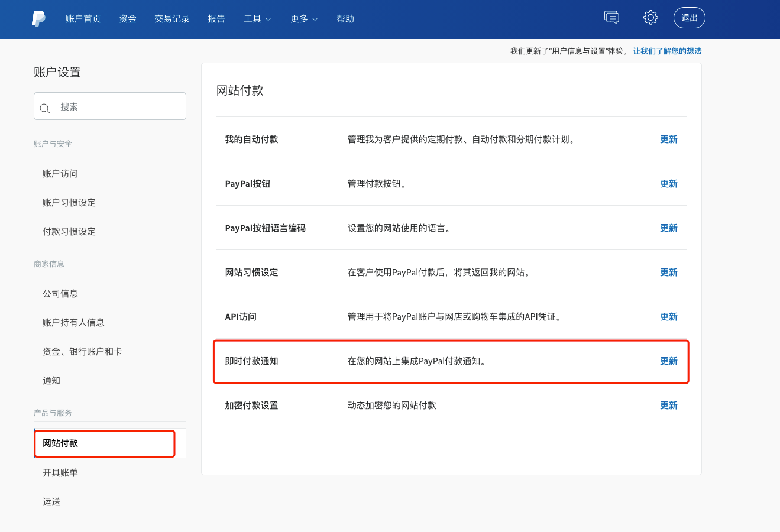The image size is (780, 532).
Task: Click the 账户与安全 section label
Action: [x=53, y=144]
